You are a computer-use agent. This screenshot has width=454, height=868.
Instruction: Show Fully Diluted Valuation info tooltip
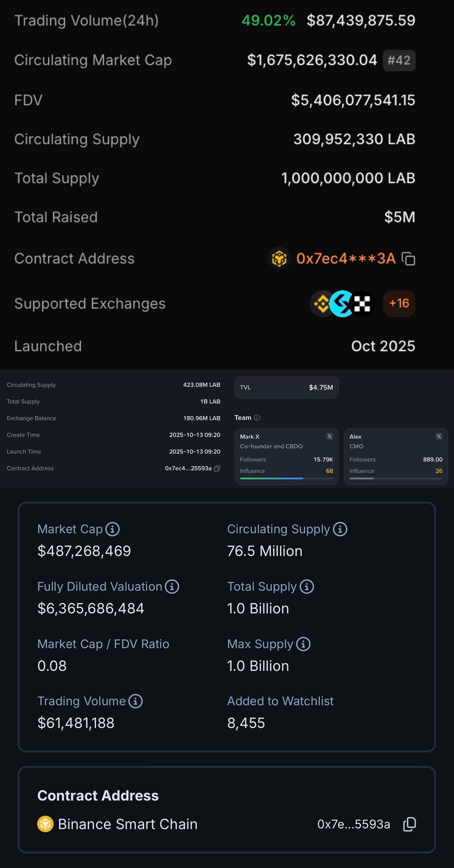tap(172, 587)
